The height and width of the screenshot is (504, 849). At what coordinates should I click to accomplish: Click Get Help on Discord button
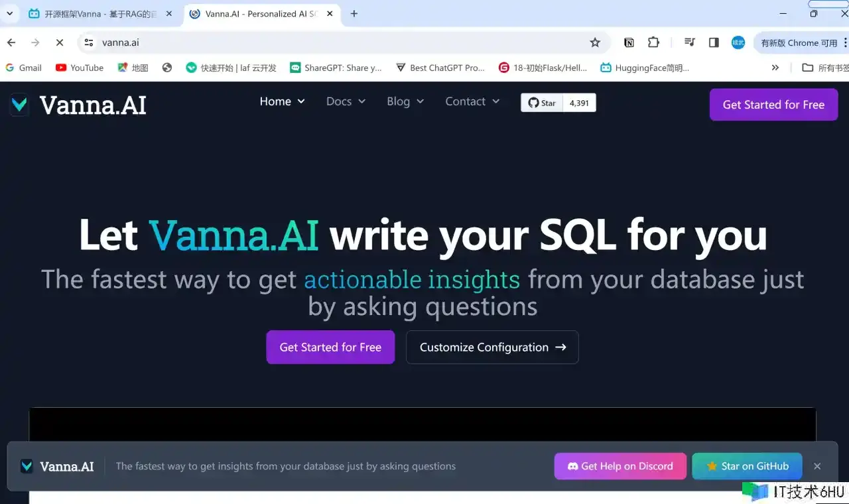(x=620, y=466)
